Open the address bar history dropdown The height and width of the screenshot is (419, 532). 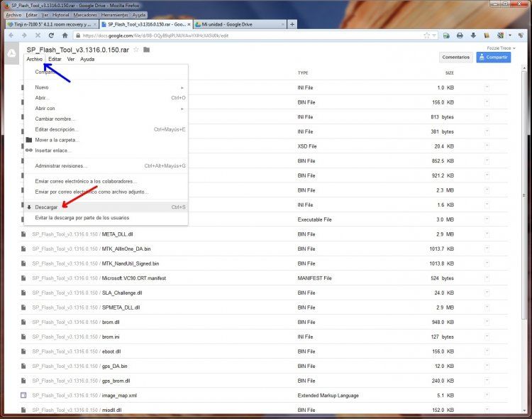[434, 36]
